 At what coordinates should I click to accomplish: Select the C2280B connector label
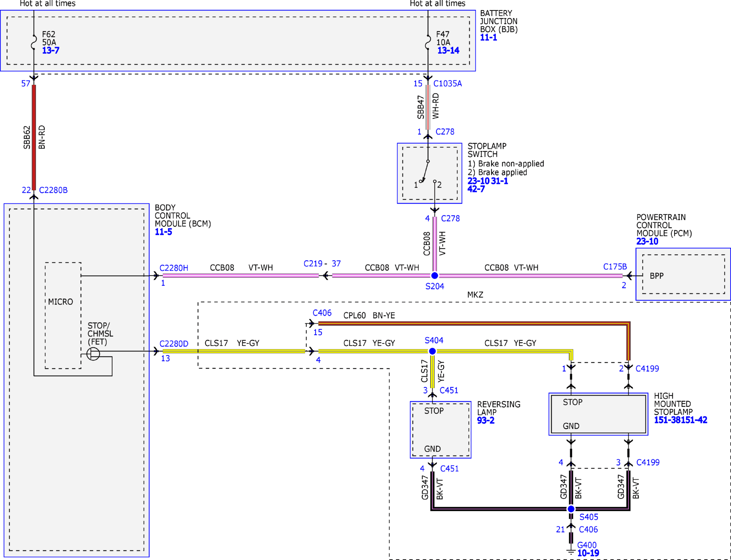tap(53, 190)
